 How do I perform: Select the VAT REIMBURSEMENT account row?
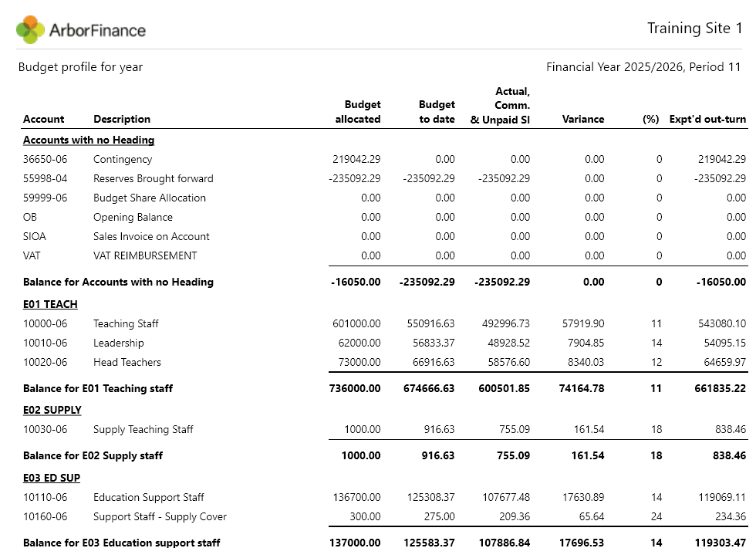click(384, 255)
